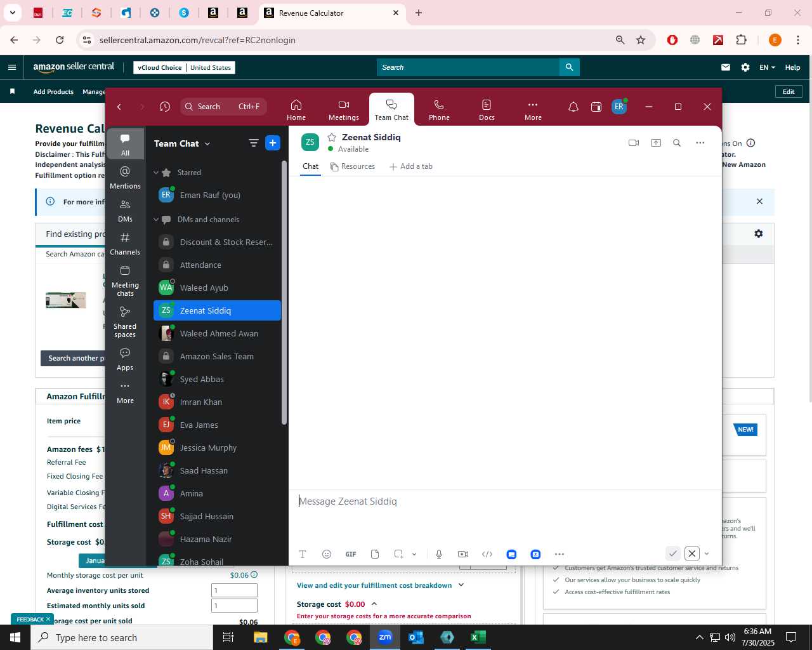The width and height of the screenshot is (812, 650).
Task: Record an audio message with microphone icon
Action: pyautogui.click(x=438, y=554)
